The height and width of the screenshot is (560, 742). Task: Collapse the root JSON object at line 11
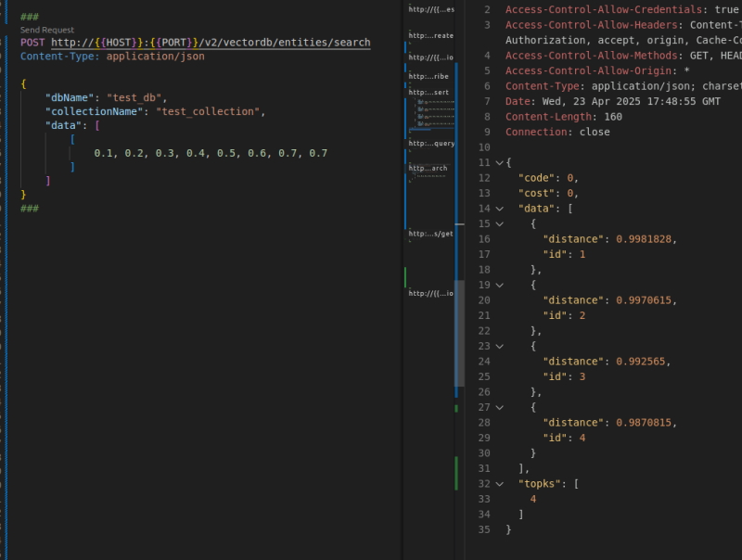click(499, 162)
